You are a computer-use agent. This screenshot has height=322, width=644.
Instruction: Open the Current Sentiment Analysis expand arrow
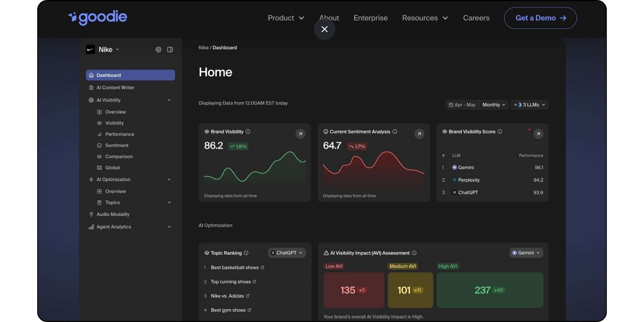(x=419, y=134)
